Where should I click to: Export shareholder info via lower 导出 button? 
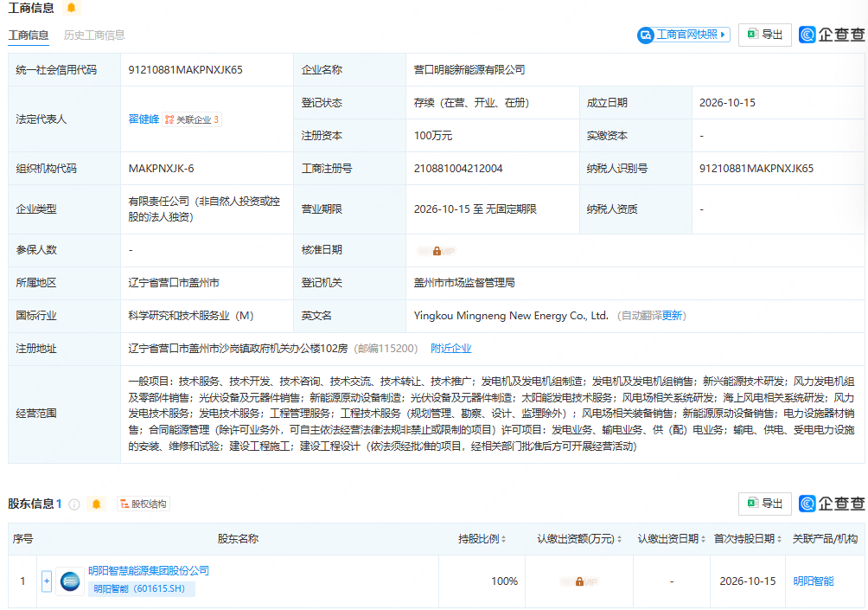(x=764, y=504)
